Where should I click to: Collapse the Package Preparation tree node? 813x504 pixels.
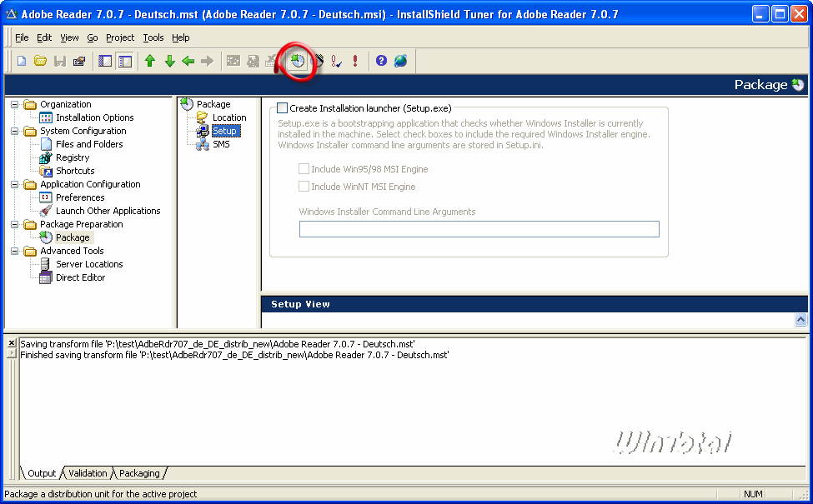(x=14, y=224)
